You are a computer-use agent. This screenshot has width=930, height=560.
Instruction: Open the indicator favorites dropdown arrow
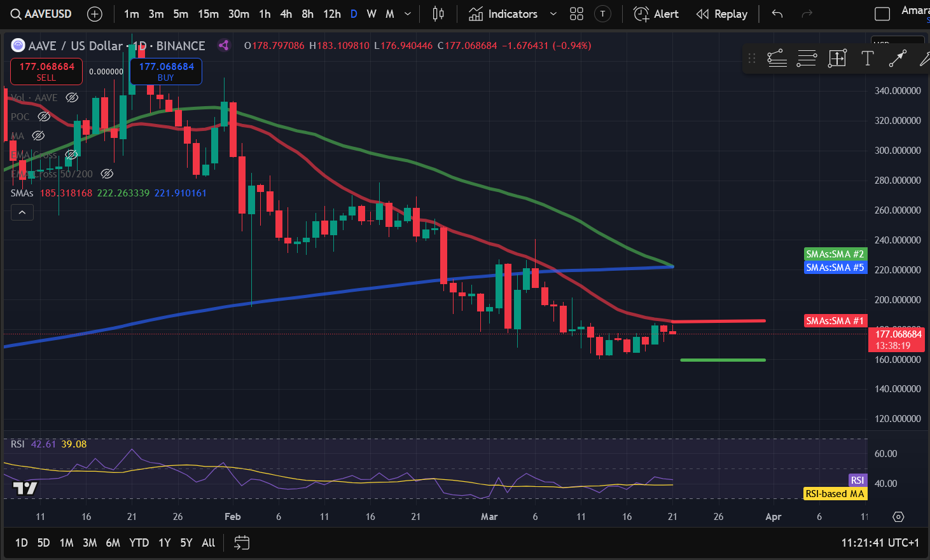(x=553, y=14)
